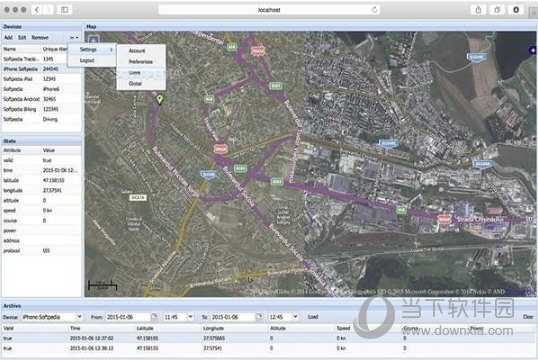Click the Load archive button
The height and width of the screenshot is (360, 538).
[313, 317]
